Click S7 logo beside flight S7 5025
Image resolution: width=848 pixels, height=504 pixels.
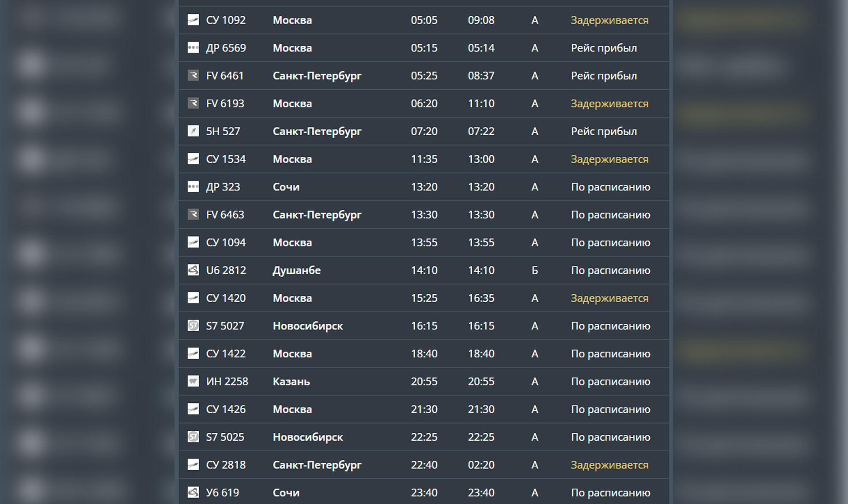click(193, 437)
